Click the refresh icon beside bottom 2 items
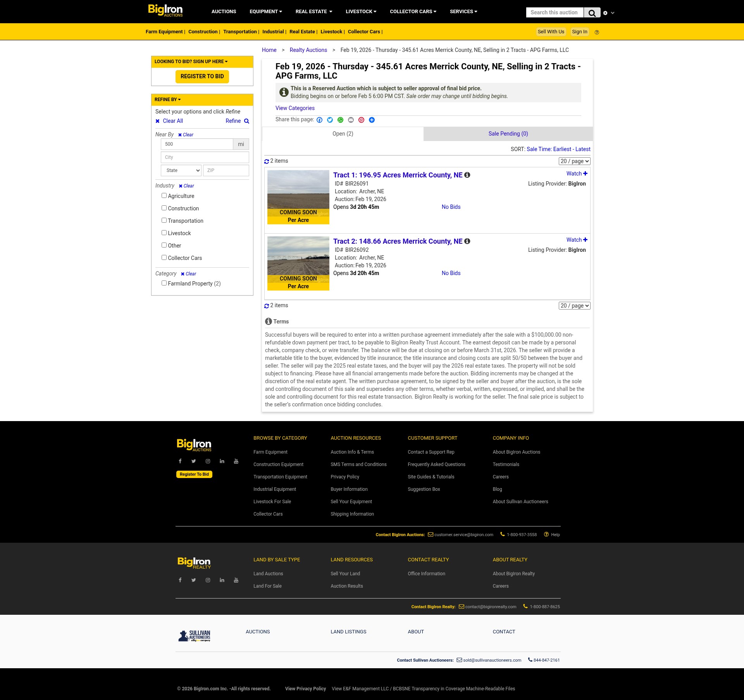This screenshot has height=700, width=744. [267, 306]
